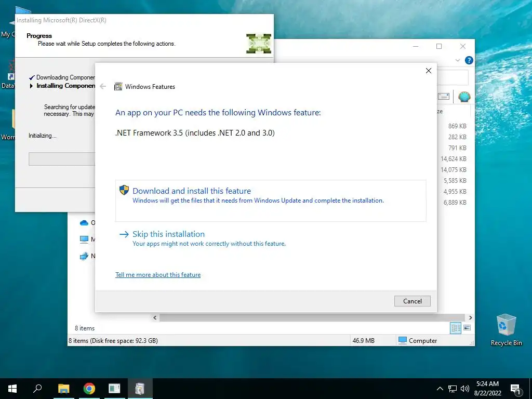
Task: Click Cancel in Windows Features dialog
Action: tap(412, 301)
